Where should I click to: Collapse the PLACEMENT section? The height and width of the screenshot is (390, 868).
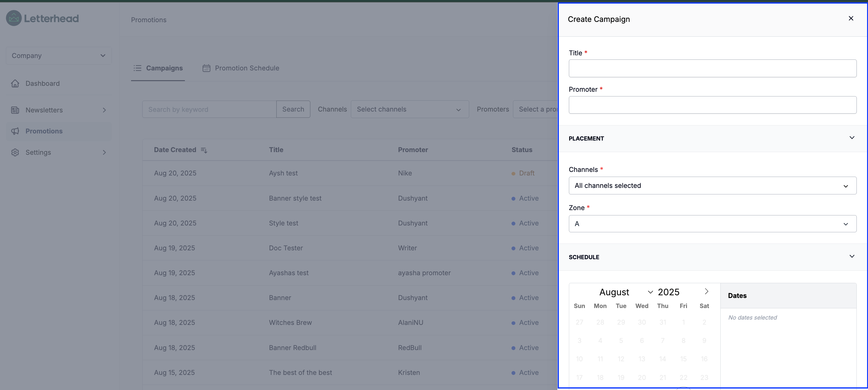(x=851, y=138)
